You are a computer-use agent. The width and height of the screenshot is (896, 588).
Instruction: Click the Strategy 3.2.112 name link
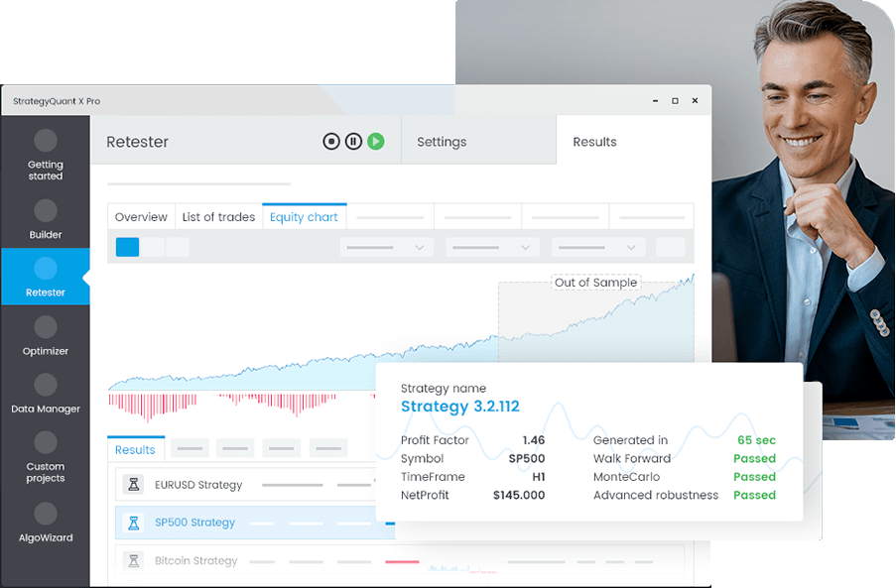(x=460, y=407)
